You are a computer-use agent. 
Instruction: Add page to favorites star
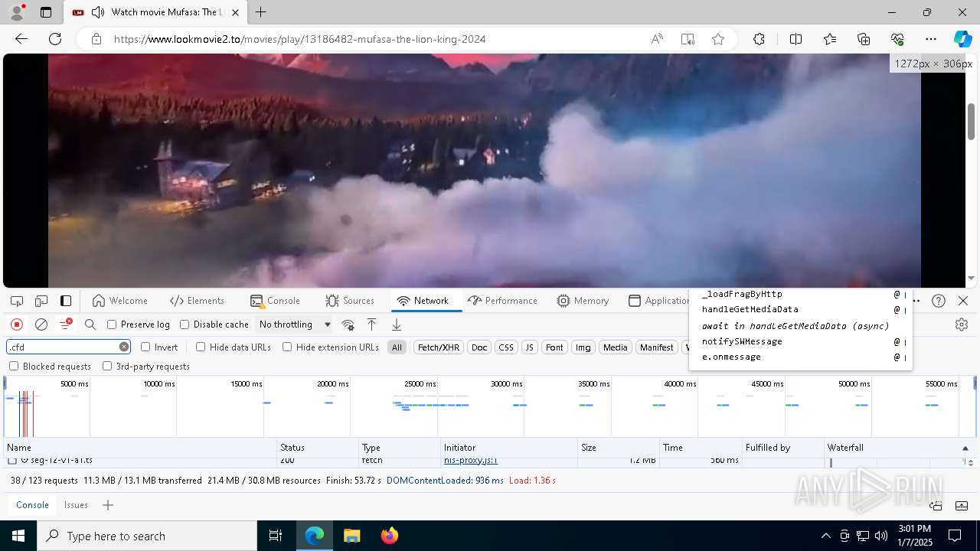pos(718,39)
